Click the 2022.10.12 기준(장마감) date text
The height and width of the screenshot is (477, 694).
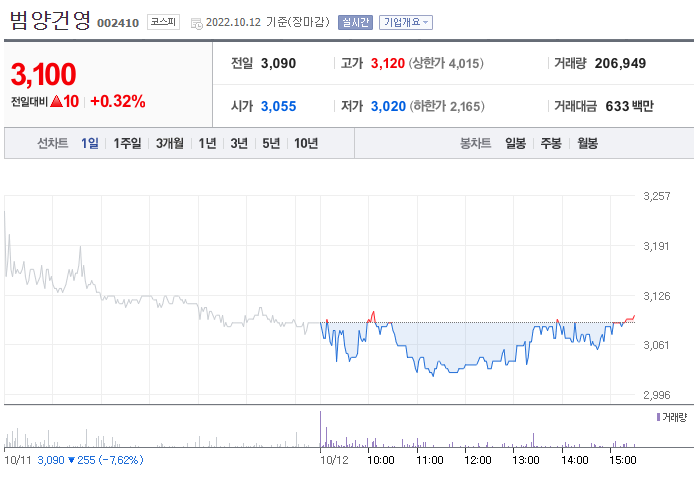[268, 22]
